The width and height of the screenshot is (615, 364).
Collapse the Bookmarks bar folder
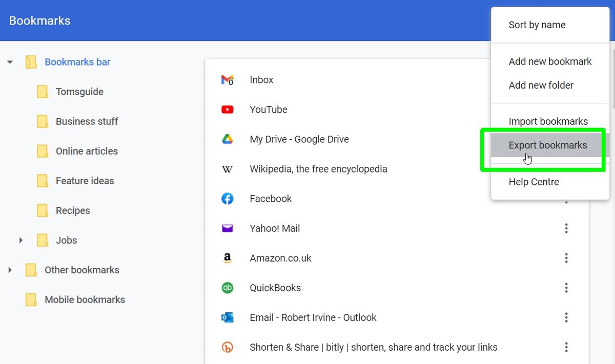click(10, 61)
